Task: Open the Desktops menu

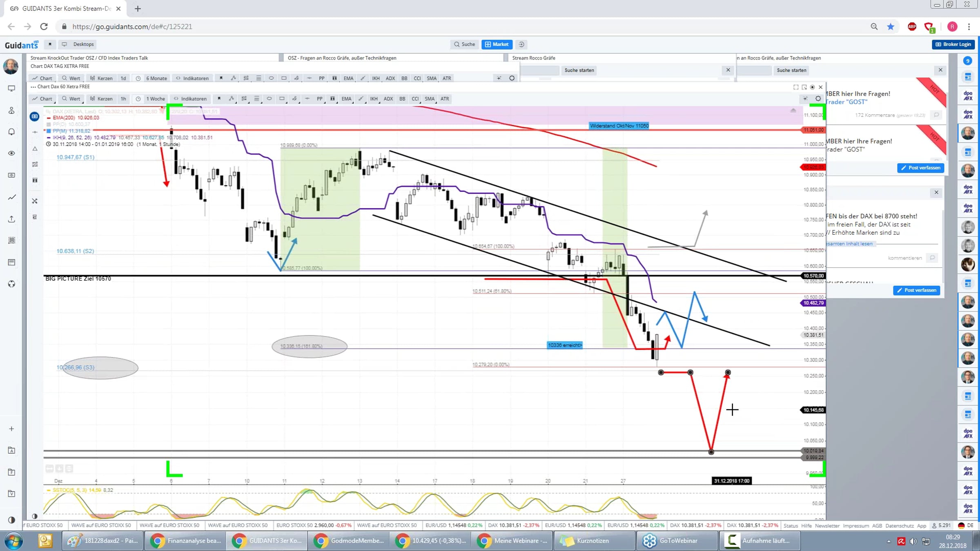Action: tap(78, 44)
